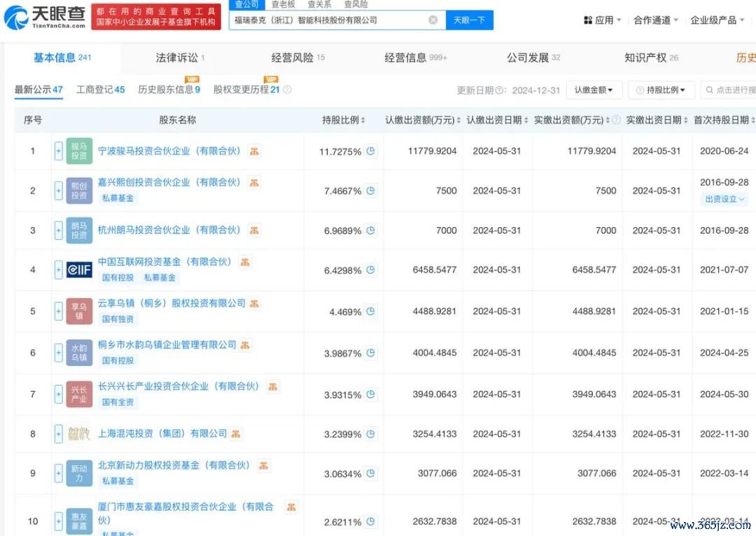
Task: Select the 最新公示 sub-tab
Action: [38, 90]
